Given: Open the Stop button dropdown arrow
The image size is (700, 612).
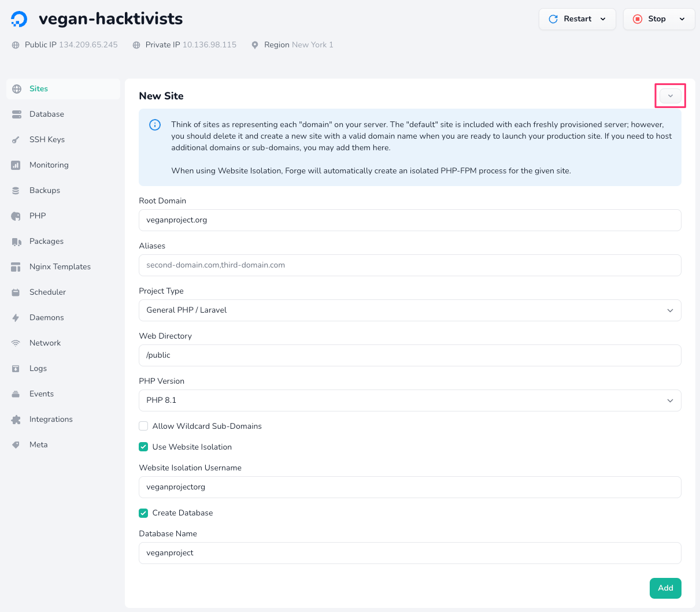Looking at the screenshot, I should [682, 19].
